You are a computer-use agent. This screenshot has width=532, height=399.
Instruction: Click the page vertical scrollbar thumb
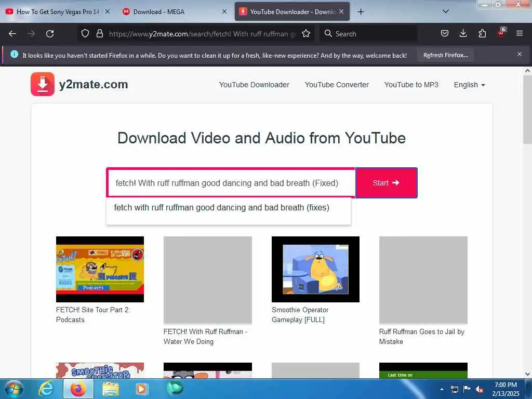pyautogui.click(x=527, y=109)
